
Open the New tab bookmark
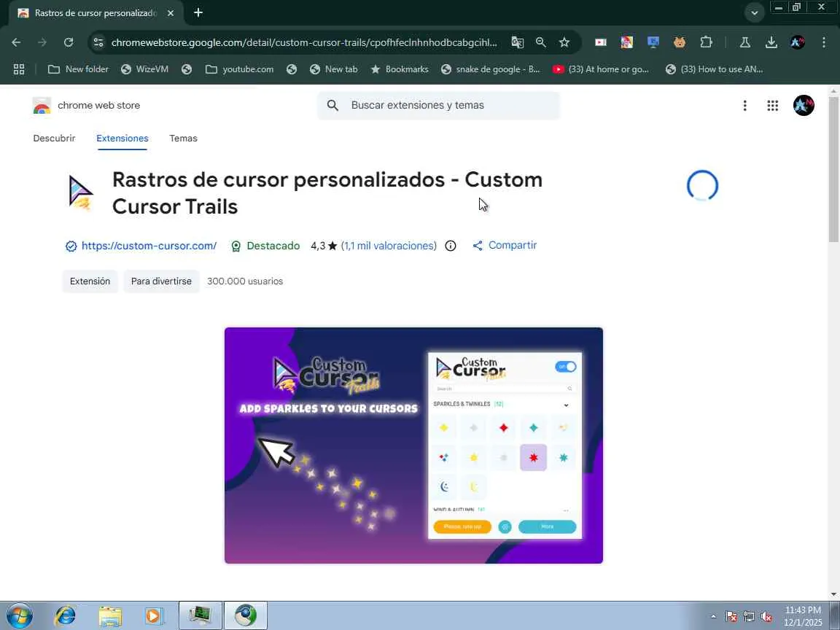pos(334,69)
